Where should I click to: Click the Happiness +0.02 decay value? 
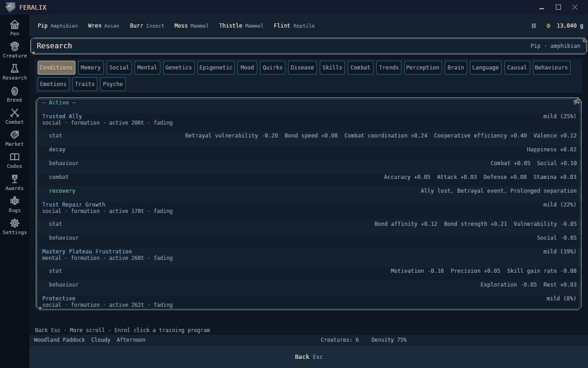552,149
